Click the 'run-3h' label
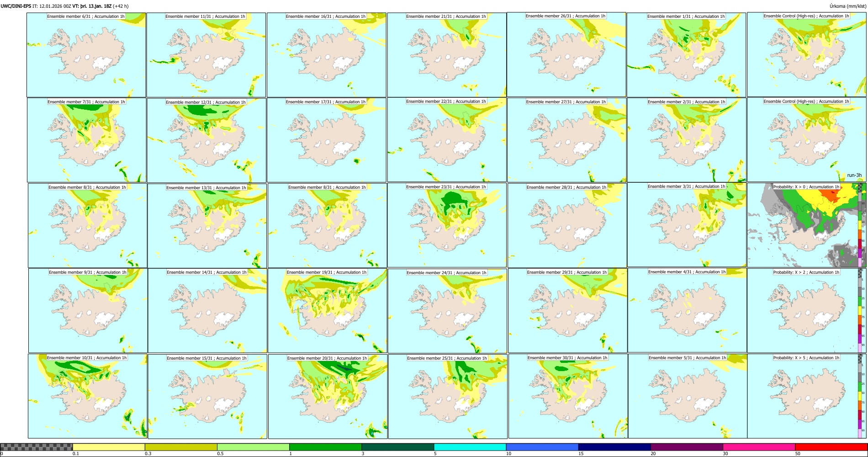 [x=854, y=175]
